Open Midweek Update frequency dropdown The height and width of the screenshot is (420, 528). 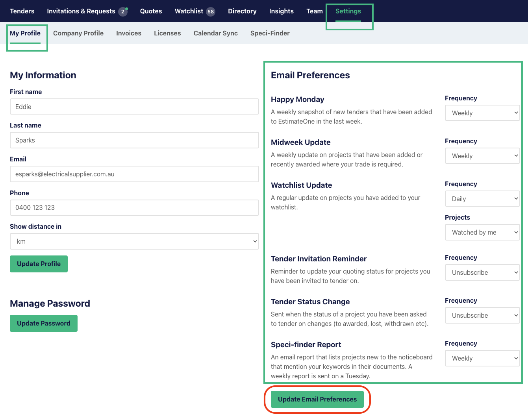click(x=482, y=156)
